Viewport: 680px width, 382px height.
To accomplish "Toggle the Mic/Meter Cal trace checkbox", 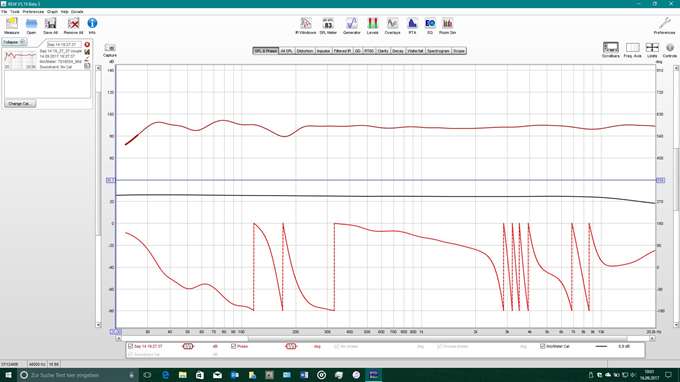I will pos(543,346).
